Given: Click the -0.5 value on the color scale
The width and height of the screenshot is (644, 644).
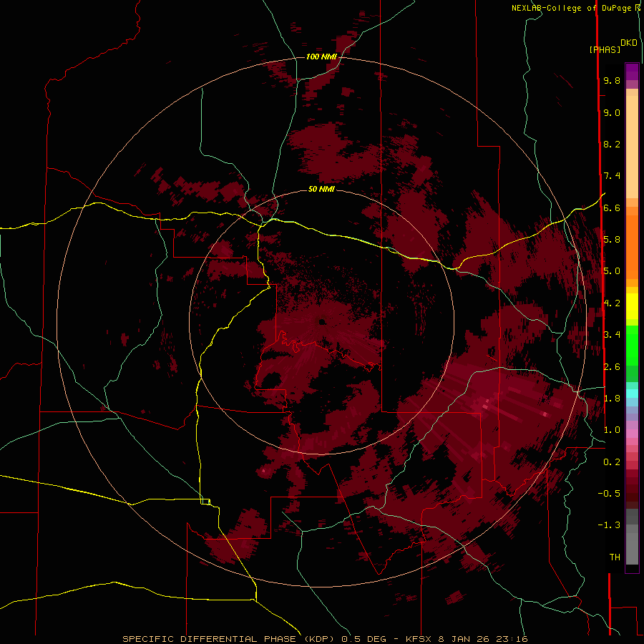Looking at the screenshot, I should tap(609, 494).
